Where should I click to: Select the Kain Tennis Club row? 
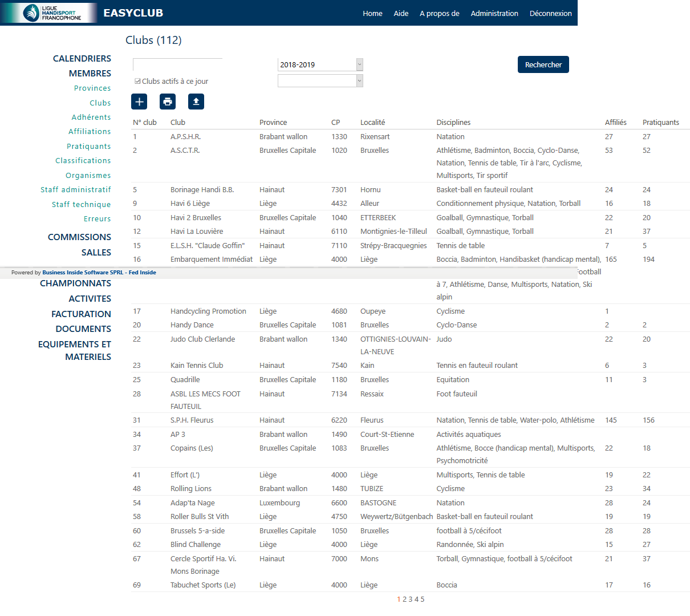tap(411, 365)
